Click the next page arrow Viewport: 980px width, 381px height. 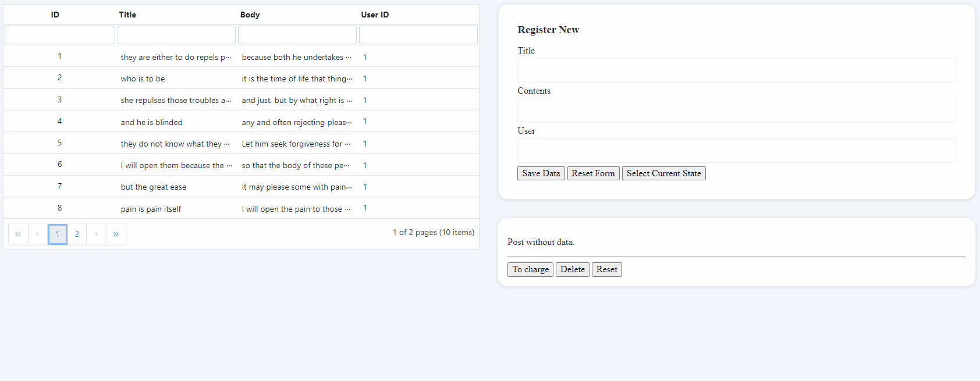(x=97, y=234)
